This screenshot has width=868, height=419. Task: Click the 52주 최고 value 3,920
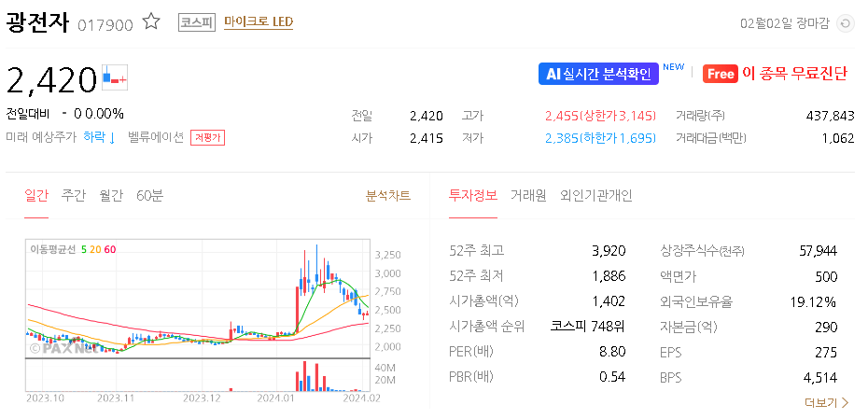click(609, 251)
